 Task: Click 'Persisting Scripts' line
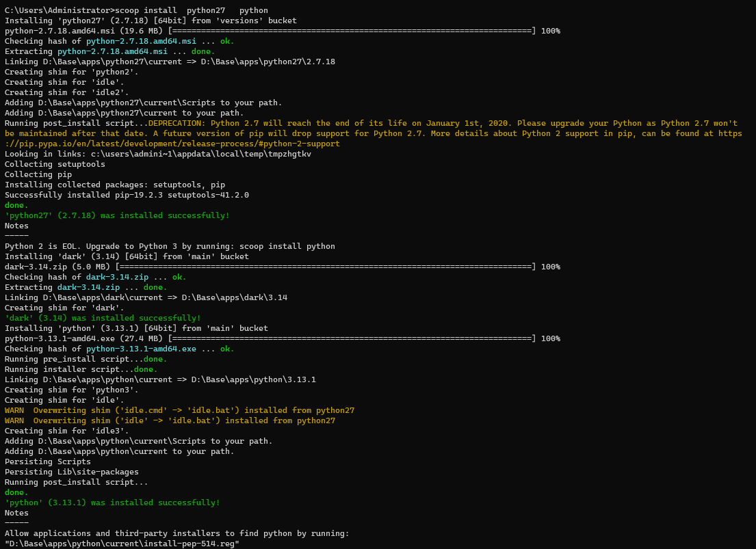click(x=48, y=461)
